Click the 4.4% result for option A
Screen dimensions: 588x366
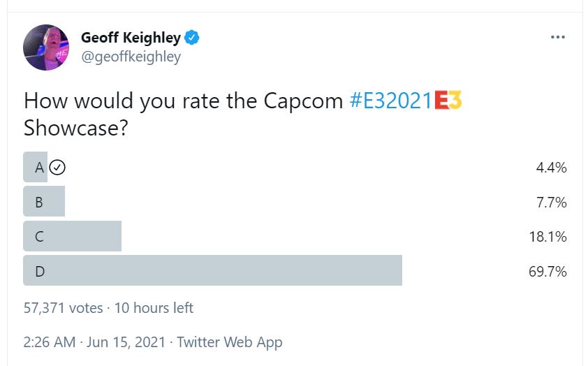coord(551,167)
